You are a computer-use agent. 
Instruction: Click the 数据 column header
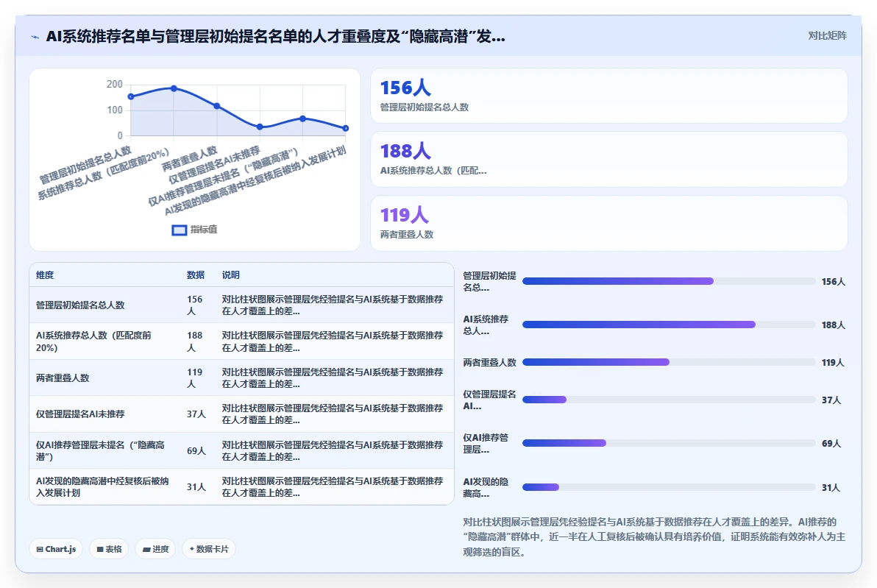coord(196,274)
